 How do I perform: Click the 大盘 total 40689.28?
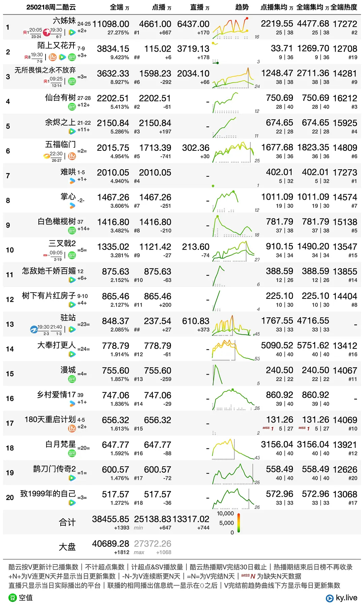[111, 544]
